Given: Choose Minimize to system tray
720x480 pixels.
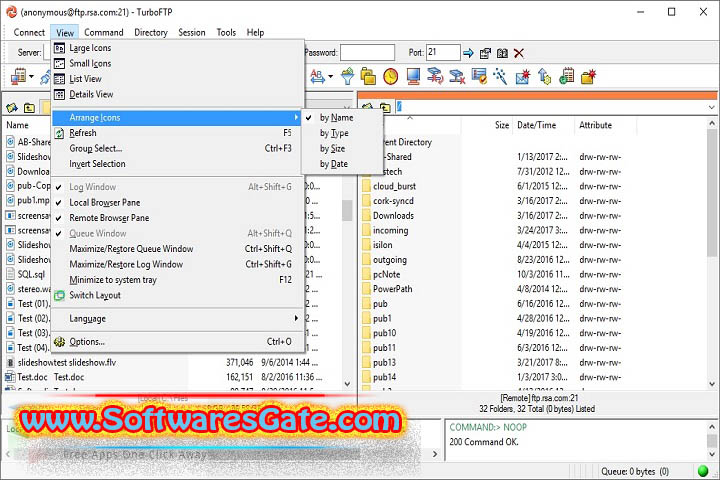Looking at the screenshot, I should coord(177,280).
